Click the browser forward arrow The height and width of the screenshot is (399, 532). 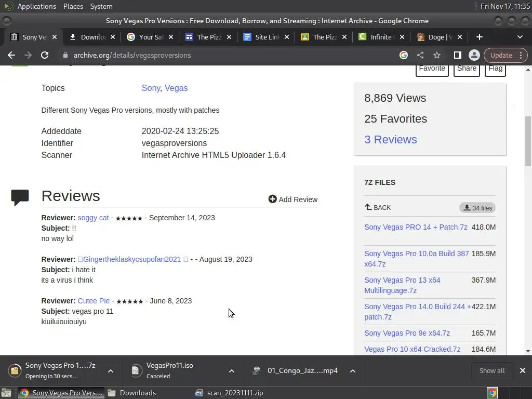(28, 55)
